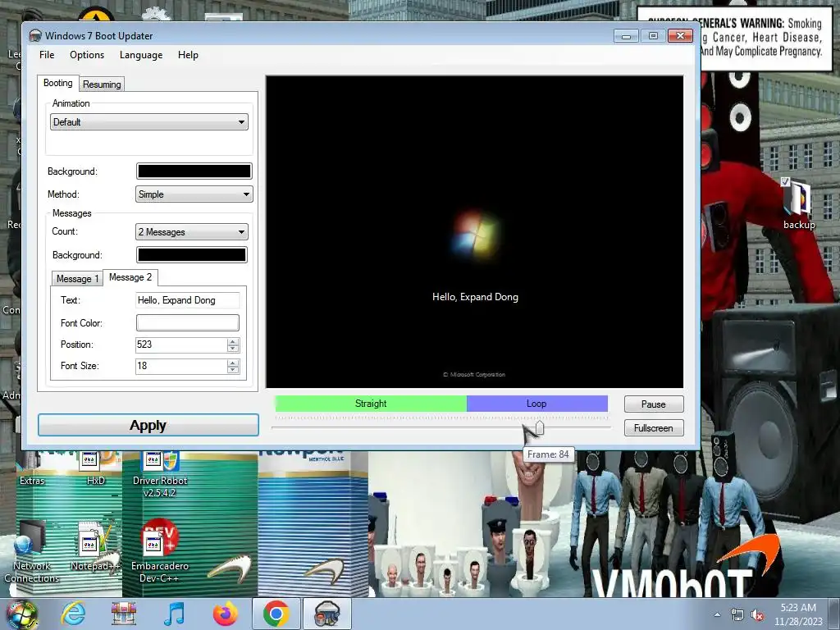Decrease Position with the down arrow
Viewport: 840px width, 630px height.
pos(232,348)
